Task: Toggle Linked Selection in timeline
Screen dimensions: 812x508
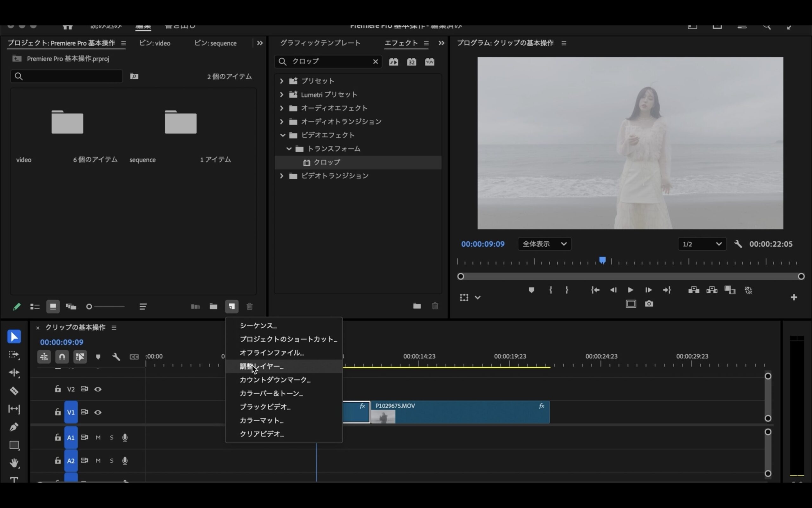Action: (x=80, y=357)
